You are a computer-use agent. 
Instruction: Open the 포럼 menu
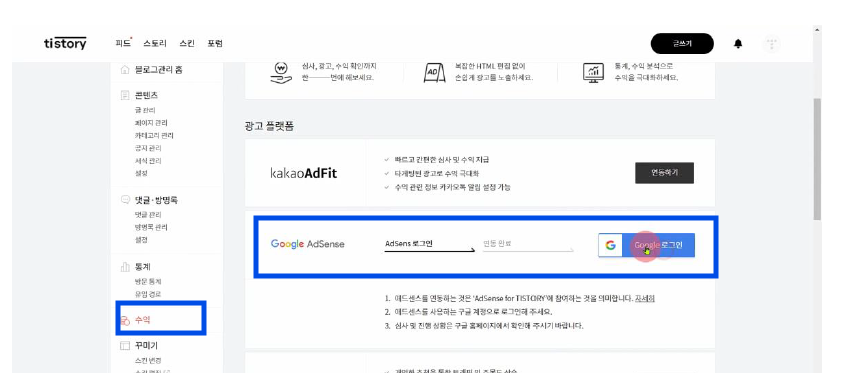tap(215, 43)
